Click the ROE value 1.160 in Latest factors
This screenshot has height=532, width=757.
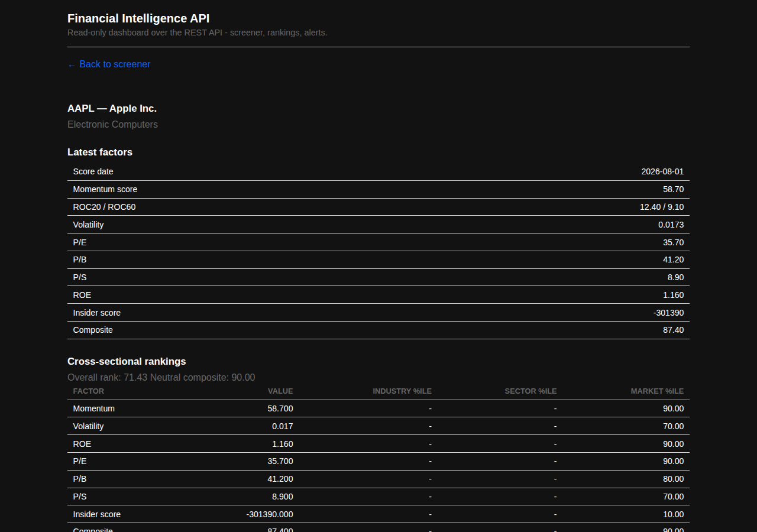pyautogui.click(x=673, y=295)
